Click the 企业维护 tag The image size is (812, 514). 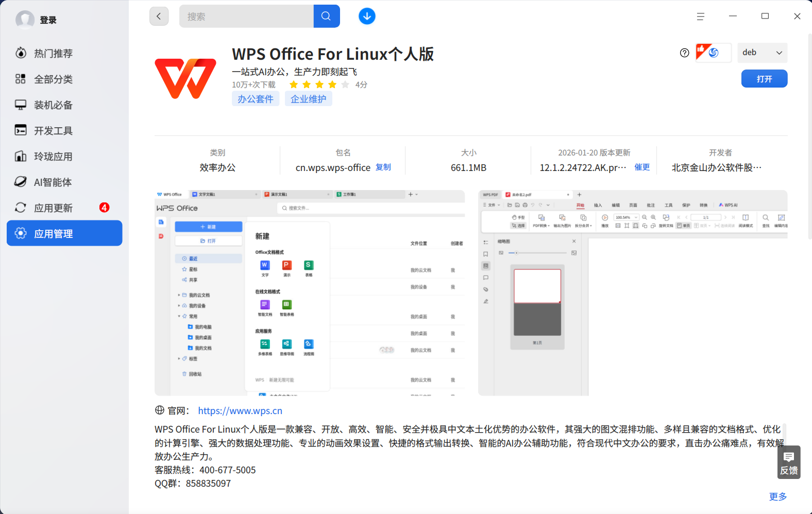click(x=309, y=99)
